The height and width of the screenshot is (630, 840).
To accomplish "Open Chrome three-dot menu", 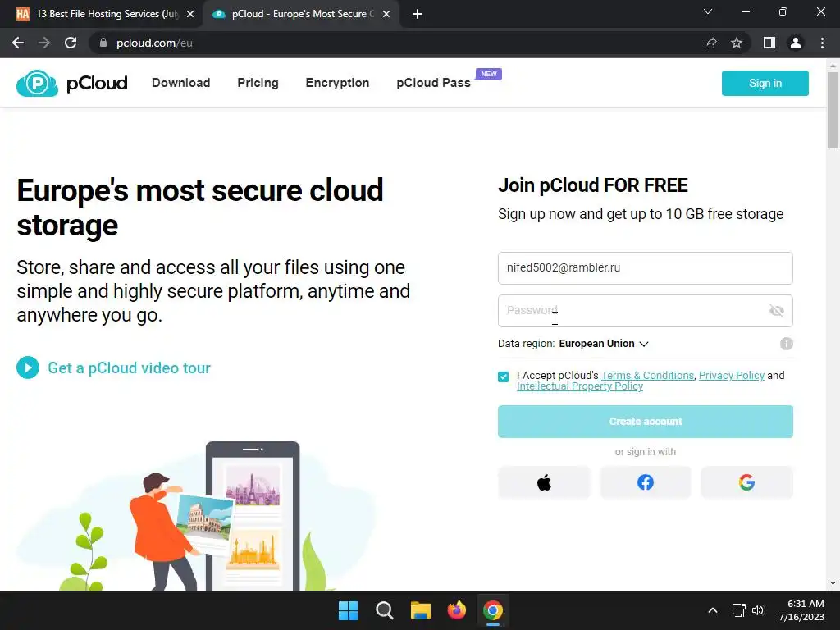I will point(822,43).
